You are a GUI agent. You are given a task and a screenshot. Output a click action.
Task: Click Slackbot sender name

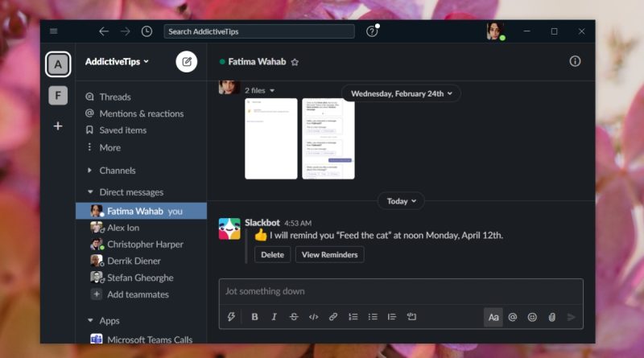coord(262,223)
